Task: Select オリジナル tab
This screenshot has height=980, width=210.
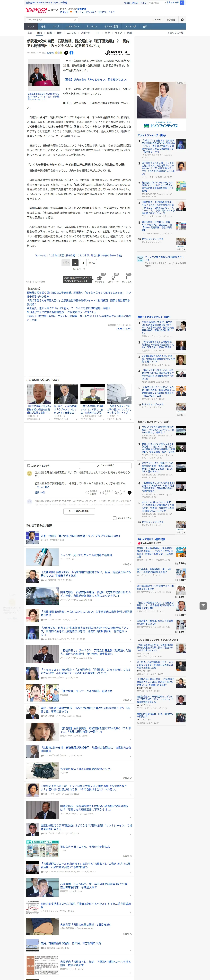Action: [x=92, y=26]
